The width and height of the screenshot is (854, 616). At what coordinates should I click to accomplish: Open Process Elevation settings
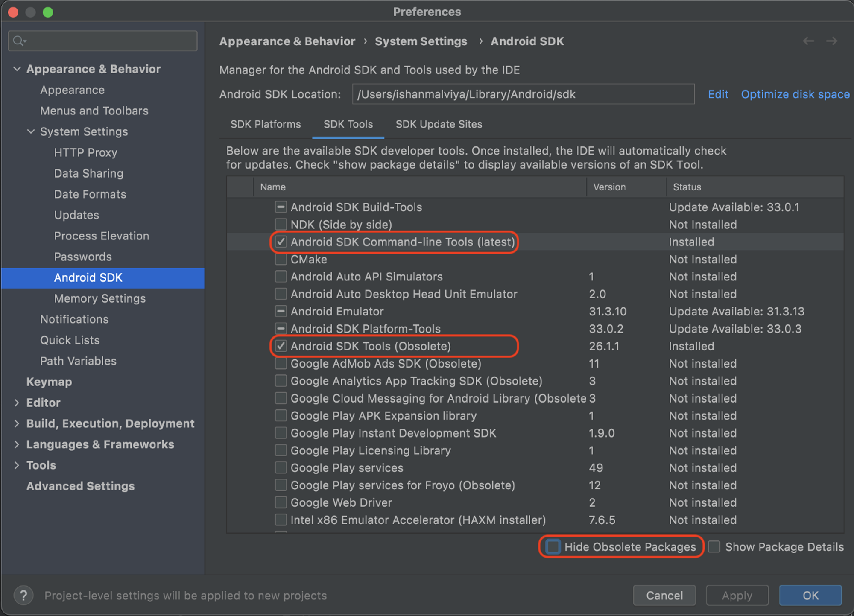[102, 236]
